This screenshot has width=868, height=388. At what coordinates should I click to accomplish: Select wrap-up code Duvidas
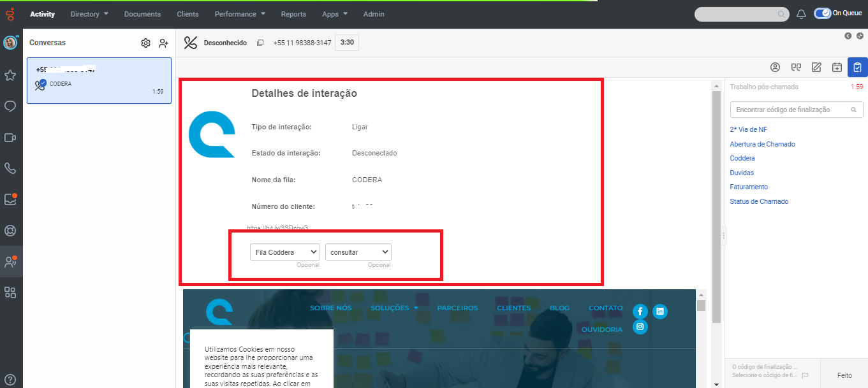coord(742,173)
